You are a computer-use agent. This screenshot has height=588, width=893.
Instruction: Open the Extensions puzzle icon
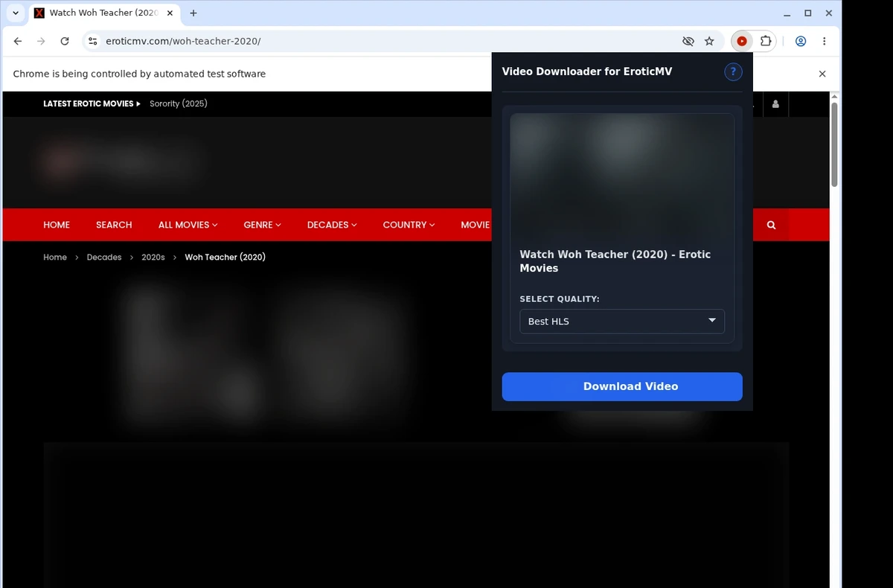tap(766, 42)
